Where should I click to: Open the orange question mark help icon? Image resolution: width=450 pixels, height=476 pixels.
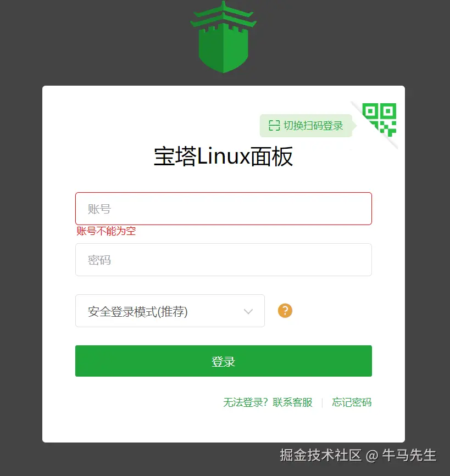coord(285,311)
